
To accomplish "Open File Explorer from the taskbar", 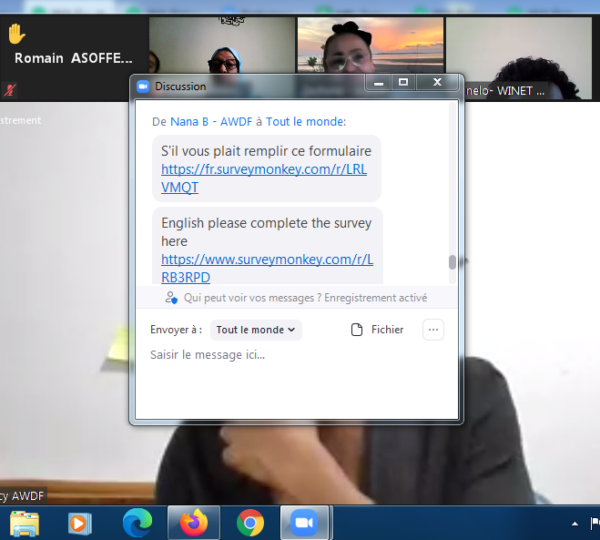I will pyautogui.click(x=24, y=523).
